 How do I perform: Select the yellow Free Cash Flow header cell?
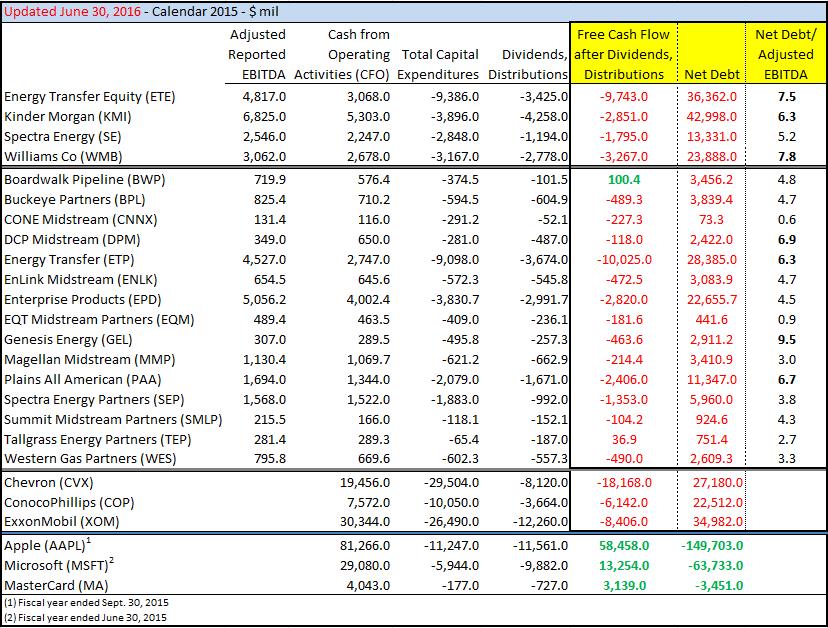(x=624, y=54)
